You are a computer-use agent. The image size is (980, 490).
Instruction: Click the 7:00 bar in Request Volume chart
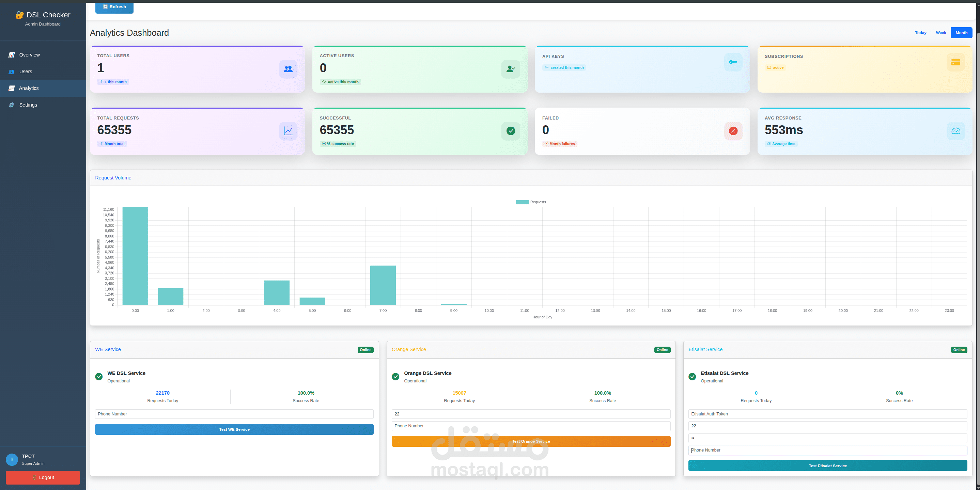point(383,285)
